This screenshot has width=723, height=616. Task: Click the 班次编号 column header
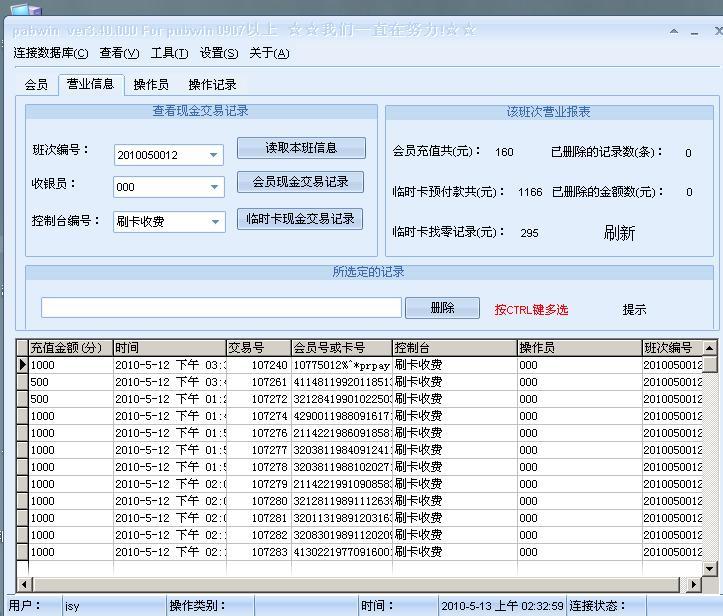[672, 348]
